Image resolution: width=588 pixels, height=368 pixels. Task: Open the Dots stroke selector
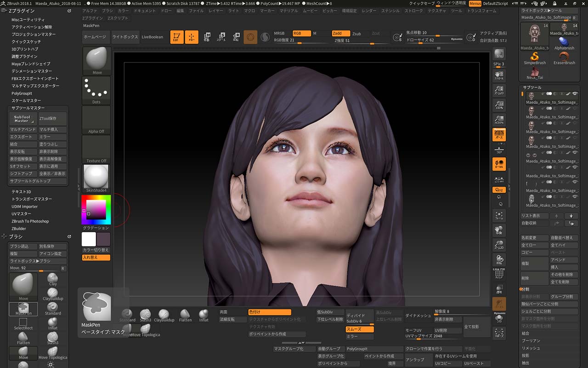pyautogui.click(x=96, y=91)
